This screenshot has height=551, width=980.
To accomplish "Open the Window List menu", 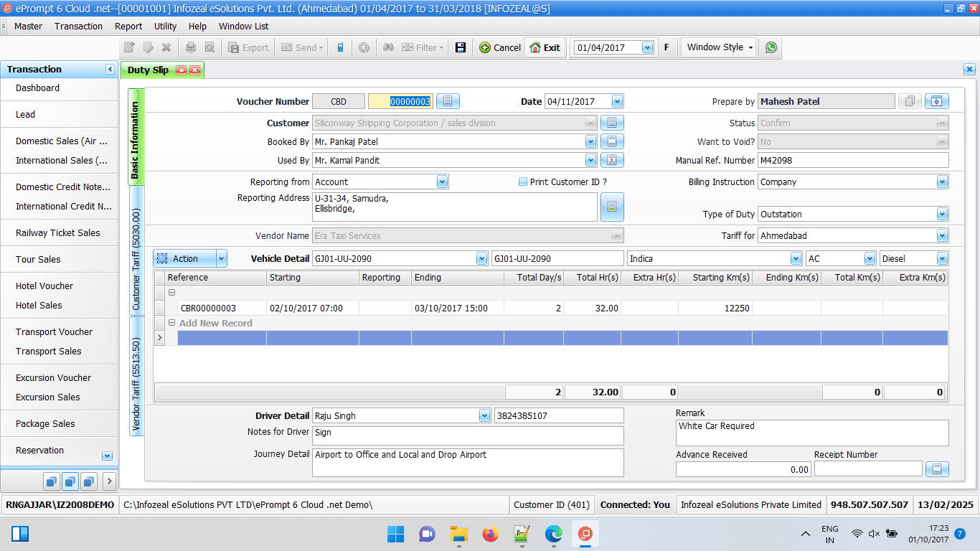I will 243,26.
